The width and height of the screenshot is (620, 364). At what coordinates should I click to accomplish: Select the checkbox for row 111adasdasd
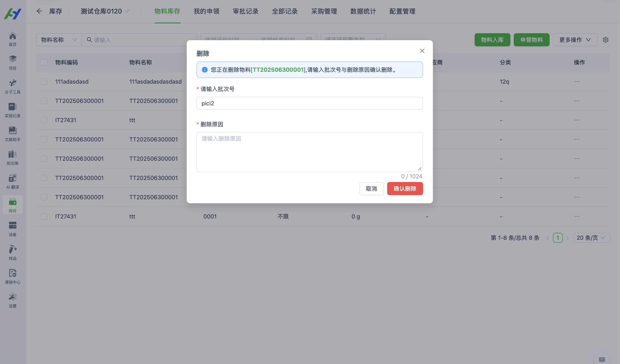click(44, 81)
